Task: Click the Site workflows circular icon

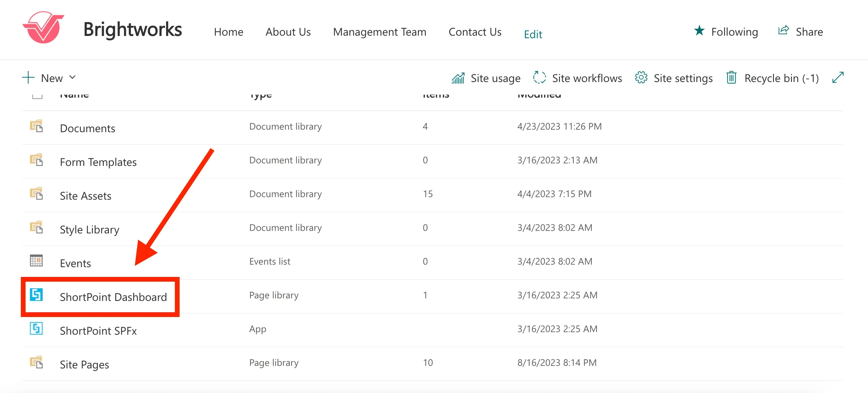Action: (x=539, y=78)
